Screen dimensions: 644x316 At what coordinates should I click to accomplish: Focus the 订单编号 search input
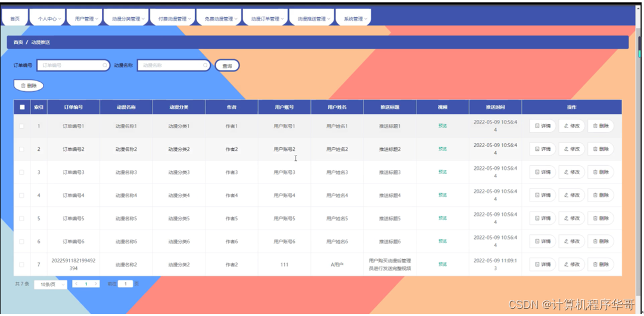(x=73, y=66)
